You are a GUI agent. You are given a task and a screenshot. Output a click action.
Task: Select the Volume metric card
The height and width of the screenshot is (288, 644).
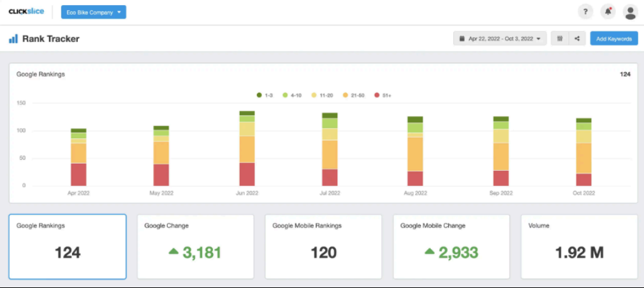pyautogui.click(x=579, y=247)
